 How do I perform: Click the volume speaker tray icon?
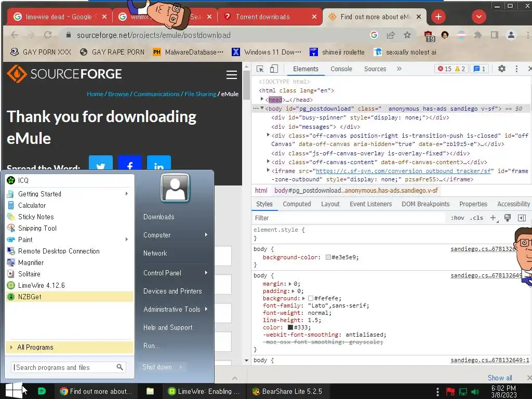click(475, 392)
